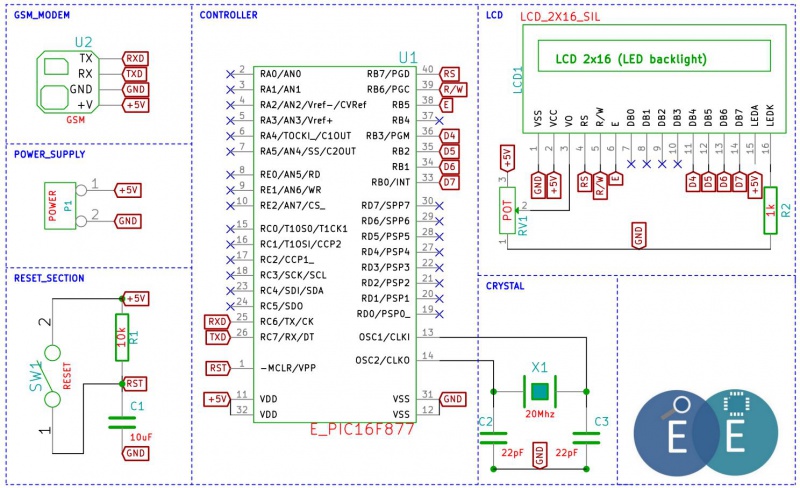Click the GND flag between C2 and C3
Viewport: 800px width, 488px height.
point(540,455)
